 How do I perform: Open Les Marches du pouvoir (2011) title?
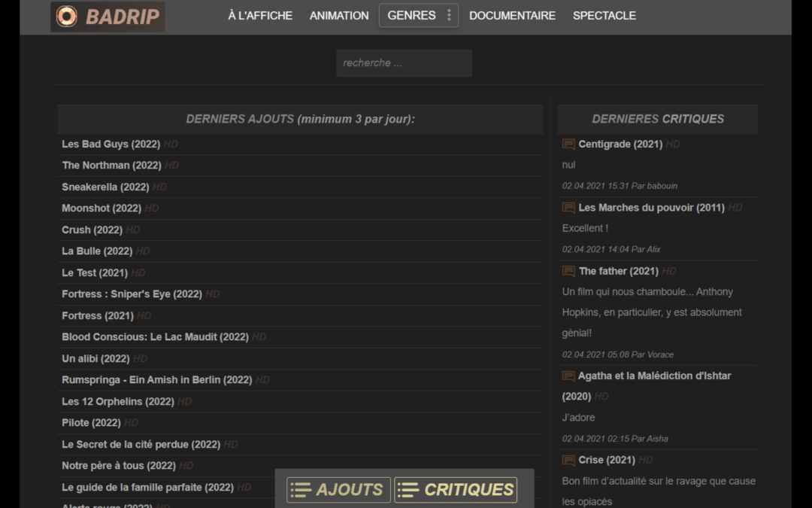click(651, 208)
